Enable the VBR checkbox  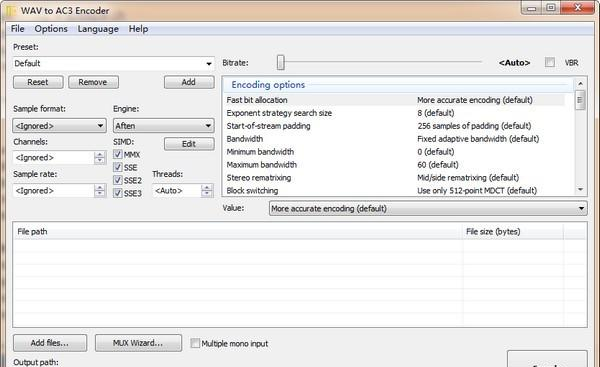click(550, 62)
